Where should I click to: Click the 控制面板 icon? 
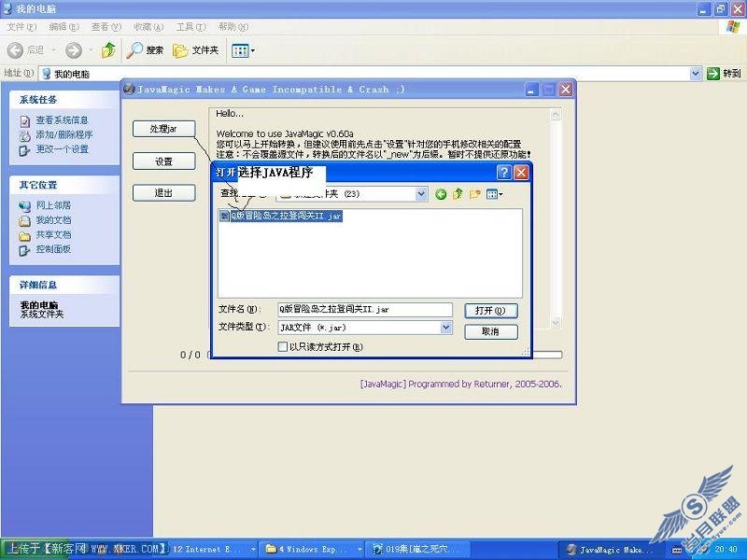point(25,250)
